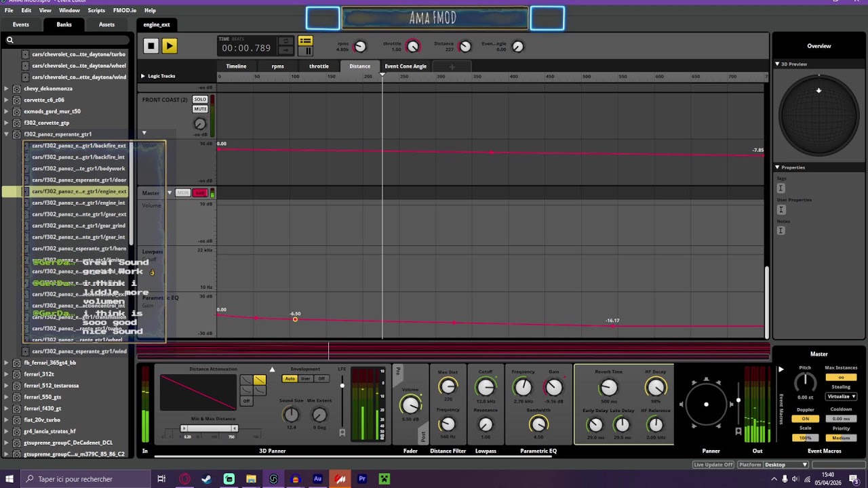Image resolution: width=868 pixels, height=488 pixels.
Task: Switch to the Events browser tab
Action: click(x=21, y=24)
